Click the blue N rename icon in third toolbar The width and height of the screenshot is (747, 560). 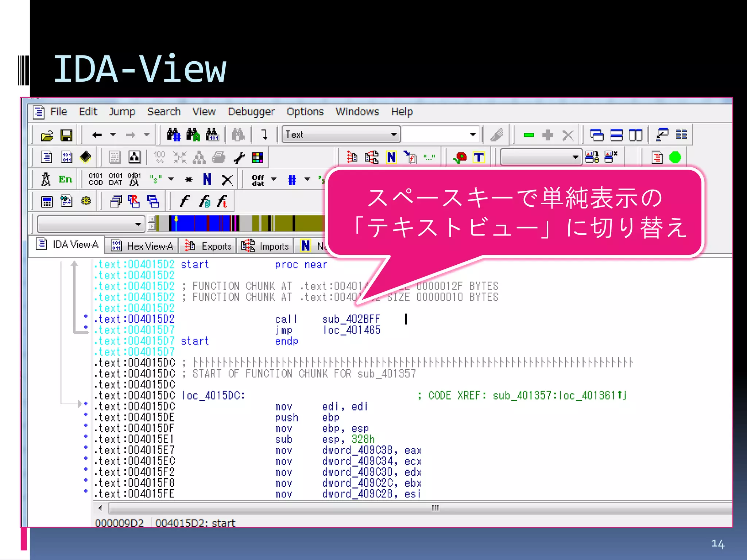tap(207, 179)
